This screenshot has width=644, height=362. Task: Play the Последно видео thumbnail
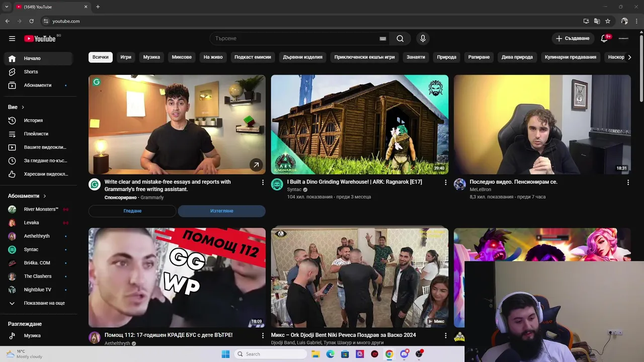coord(542,125)
